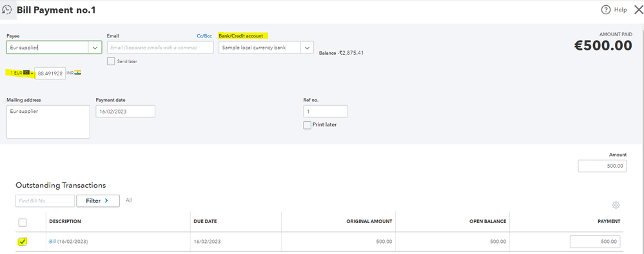Click the PAYMENT column header

[x=609, y=222]
